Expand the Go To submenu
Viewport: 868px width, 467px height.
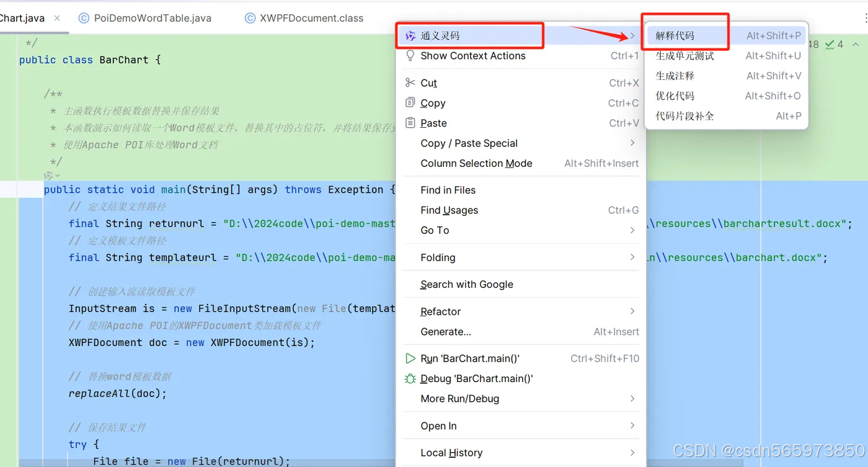tap(521, 230)
